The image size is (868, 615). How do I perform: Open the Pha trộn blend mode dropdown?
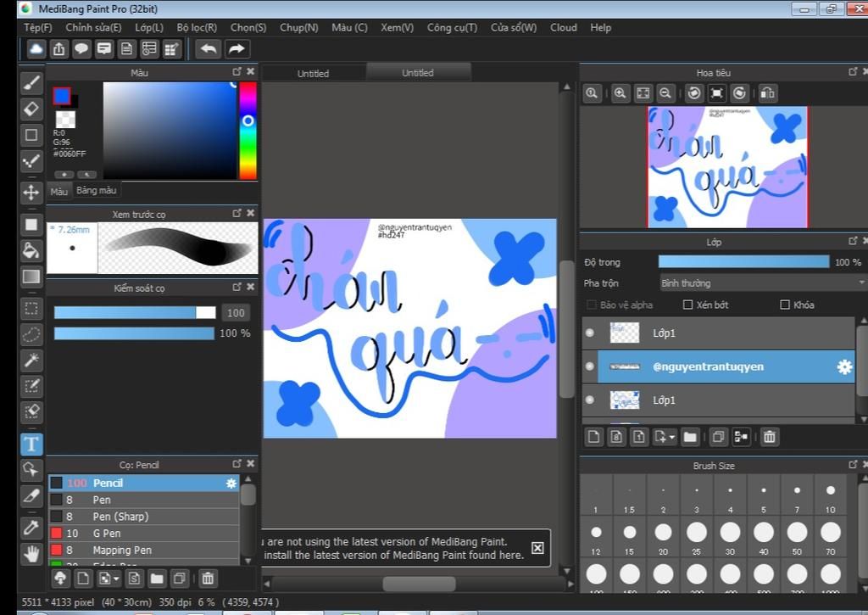point(762,283)
